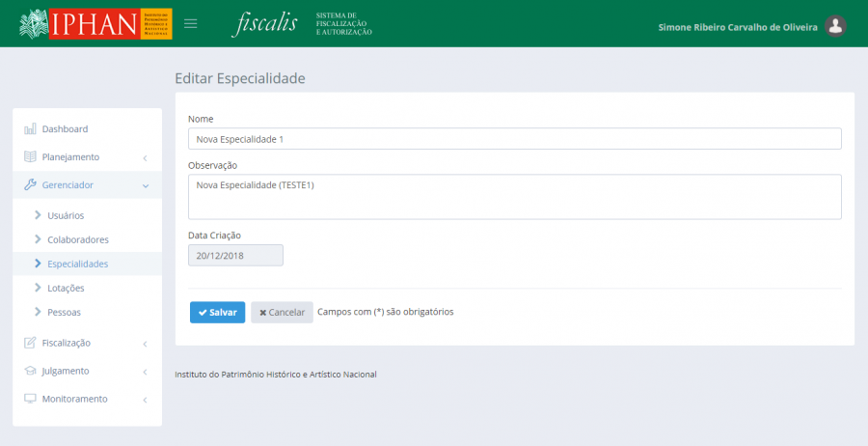Toggle the hamburger sidebar menu
Viewport: 868px width, 446px height.
coord(191,24)
